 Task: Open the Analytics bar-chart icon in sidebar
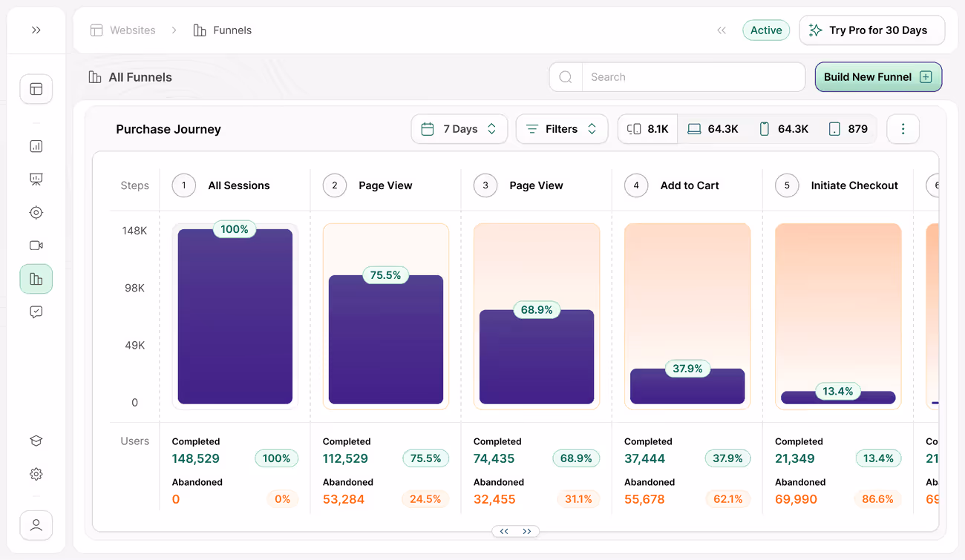(36, 145)
